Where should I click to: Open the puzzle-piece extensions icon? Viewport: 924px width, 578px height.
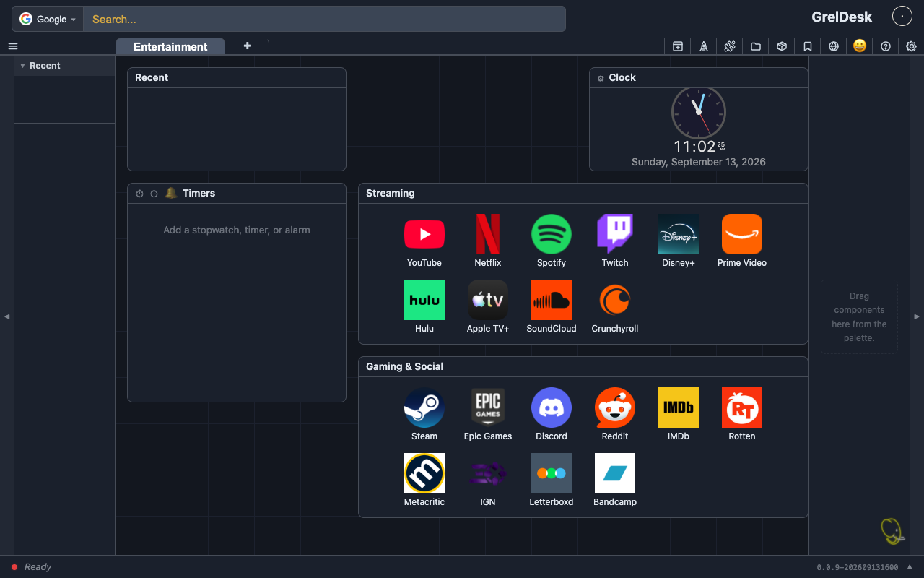(x=730, y=46)
